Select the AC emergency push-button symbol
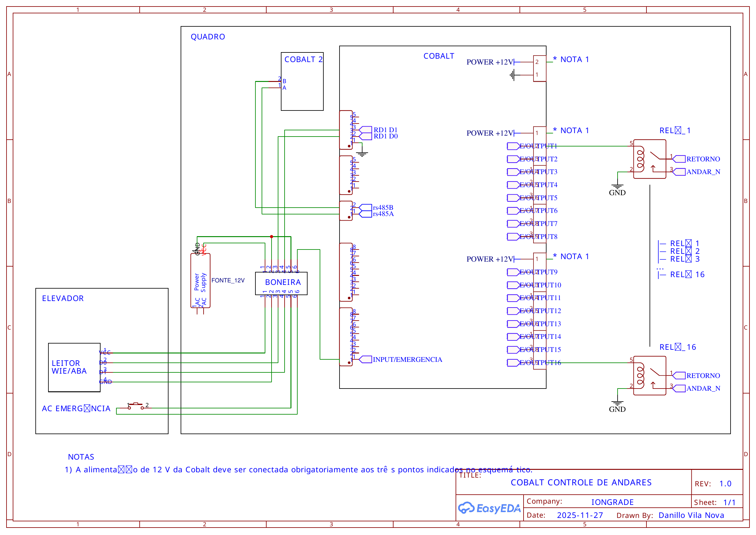Screen dimensions: 756x535 pos(135,406)
